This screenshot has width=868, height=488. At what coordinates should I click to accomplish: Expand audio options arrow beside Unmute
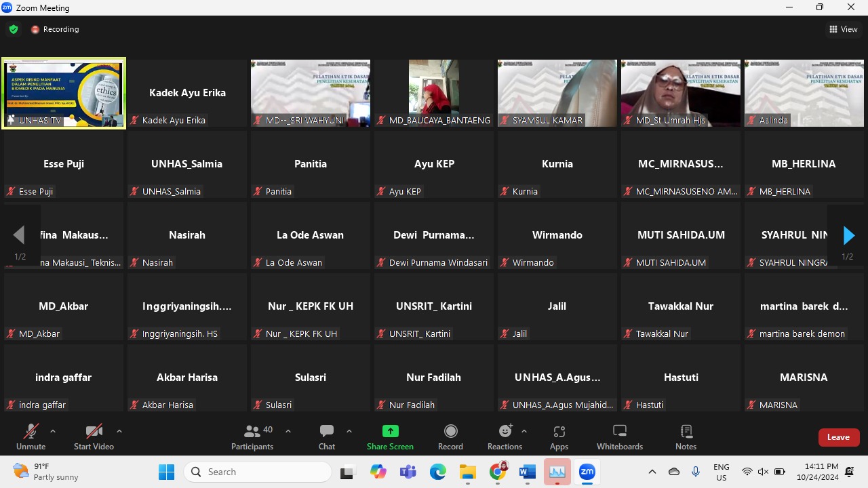[x=53, y=431]
